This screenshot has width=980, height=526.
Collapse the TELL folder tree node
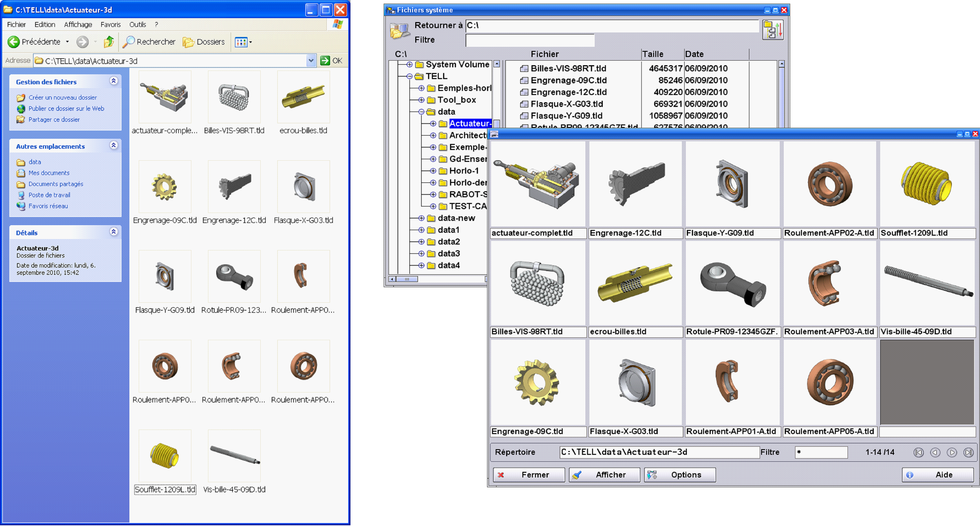pos(409,76)
